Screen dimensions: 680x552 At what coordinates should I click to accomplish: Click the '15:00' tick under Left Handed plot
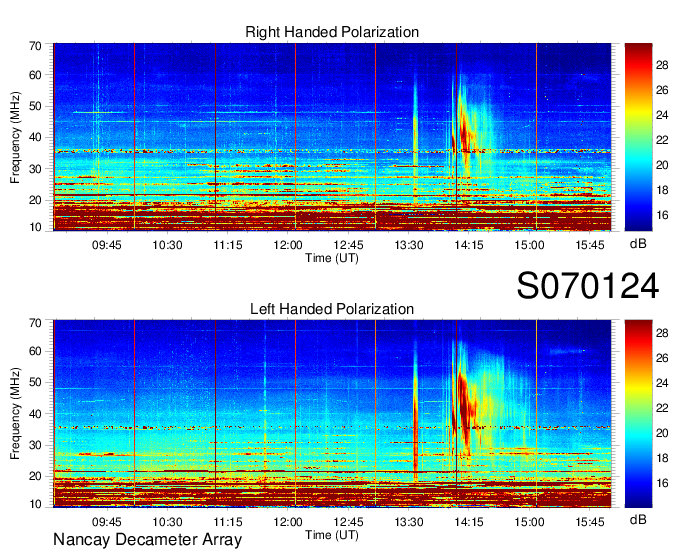pos(530,522)
